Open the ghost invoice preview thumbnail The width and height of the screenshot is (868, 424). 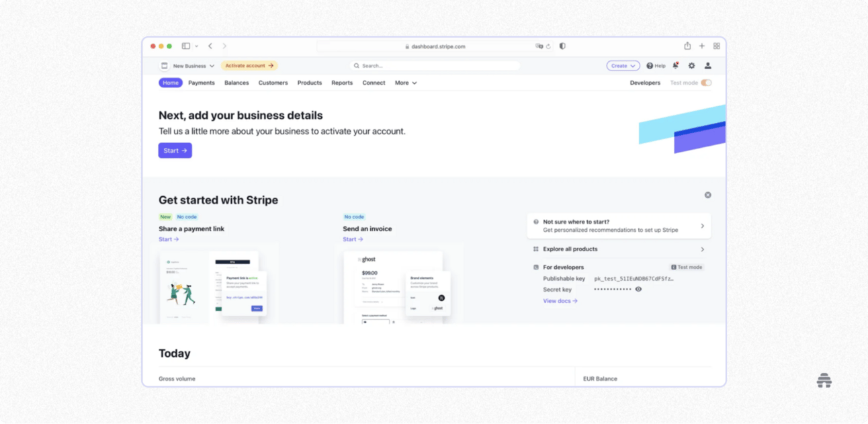click(x=398, y=287)
